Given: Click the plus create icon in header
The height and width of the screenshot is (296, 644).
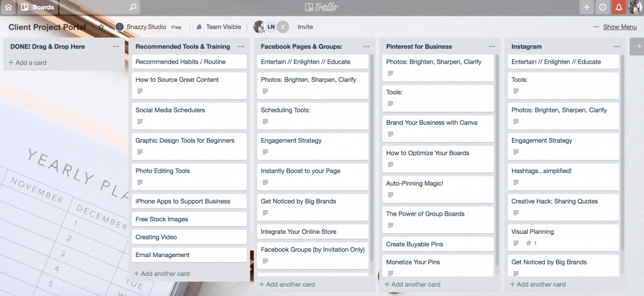Looking at the screenshot, I should (x=587, y=7).
